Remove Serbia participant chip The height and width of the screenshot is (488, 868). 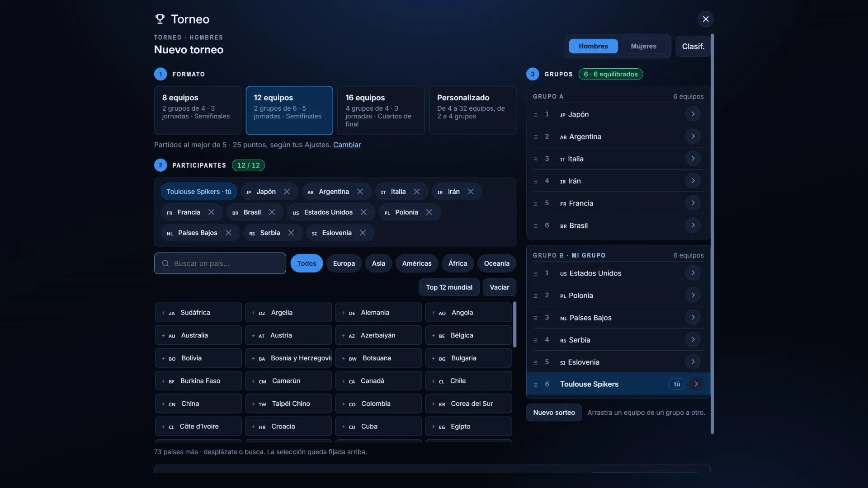click(x=291, y=233)
